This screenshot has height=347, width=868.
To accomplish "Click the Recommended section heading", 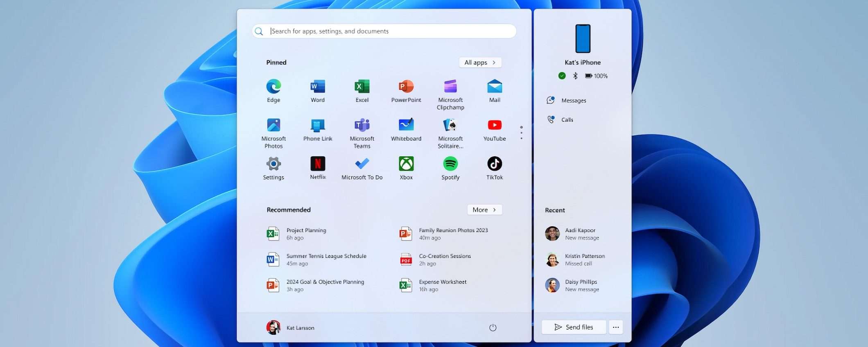I will pos(289,210).
